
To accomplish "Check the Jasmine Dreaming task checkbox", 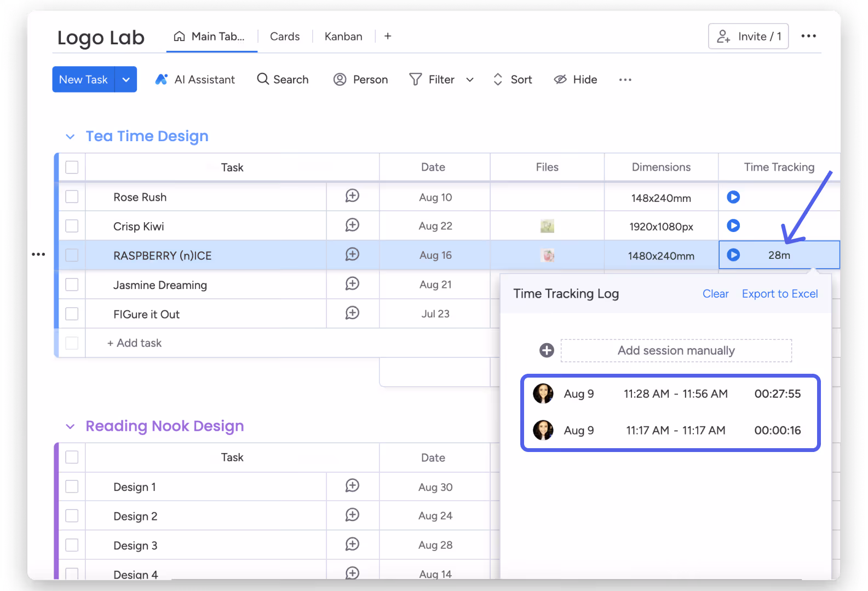I will 72,285.
